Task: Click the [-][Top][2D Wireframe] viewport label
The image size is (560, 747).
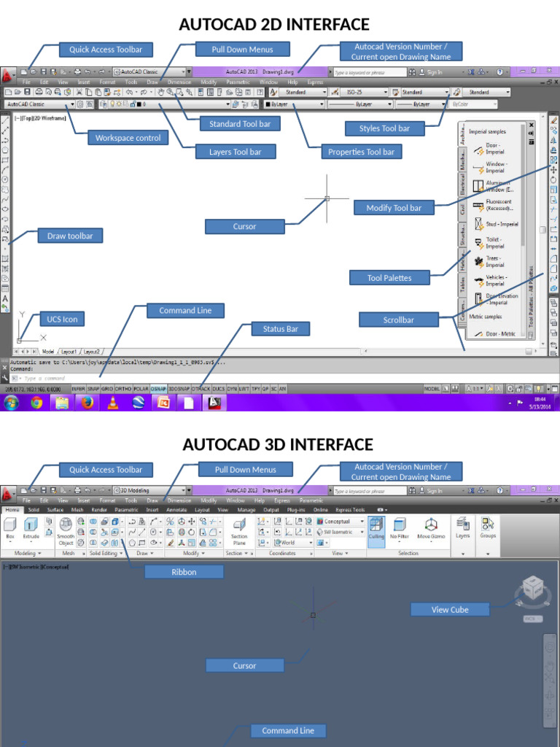Action: pyautogui.click(x=40, y=118)
